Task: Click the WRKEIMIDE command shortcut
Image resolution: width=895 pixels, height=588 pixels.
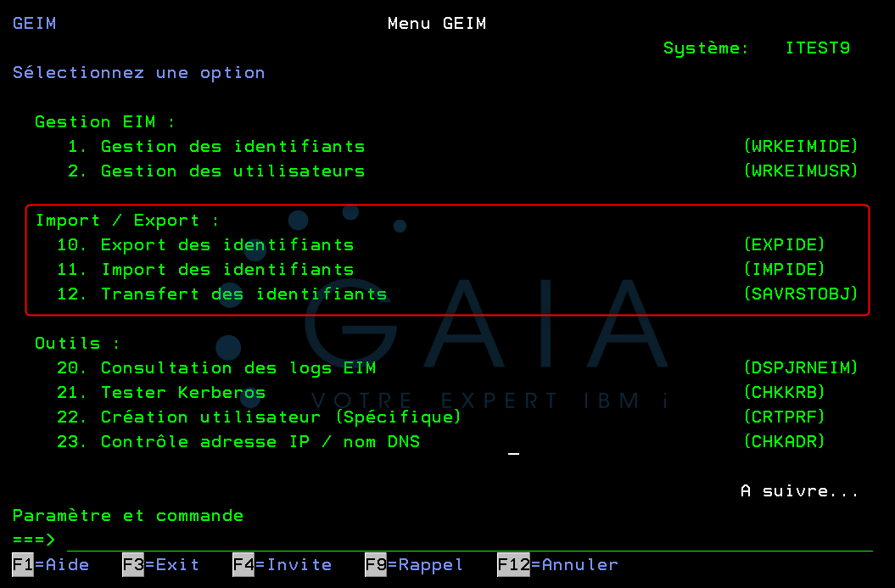Action: pos(801,146)
